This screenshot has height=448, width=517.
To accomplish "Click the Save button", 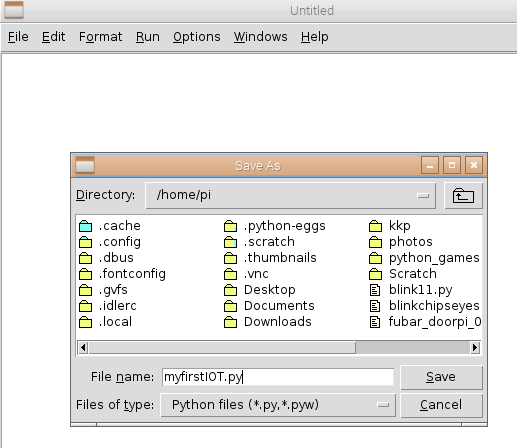I will [x=441, y=377].
